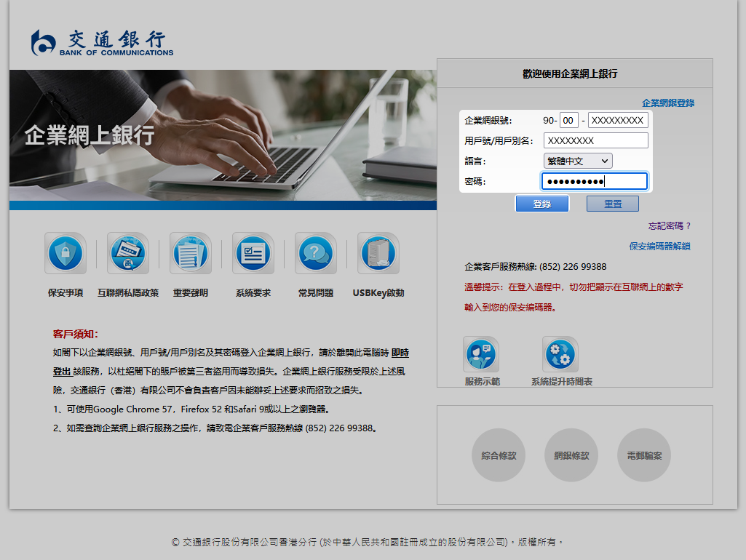Open the USBKey啟動 icon
Image resolution: width=746 pixels, height=560 pixels.
(378, 253)
